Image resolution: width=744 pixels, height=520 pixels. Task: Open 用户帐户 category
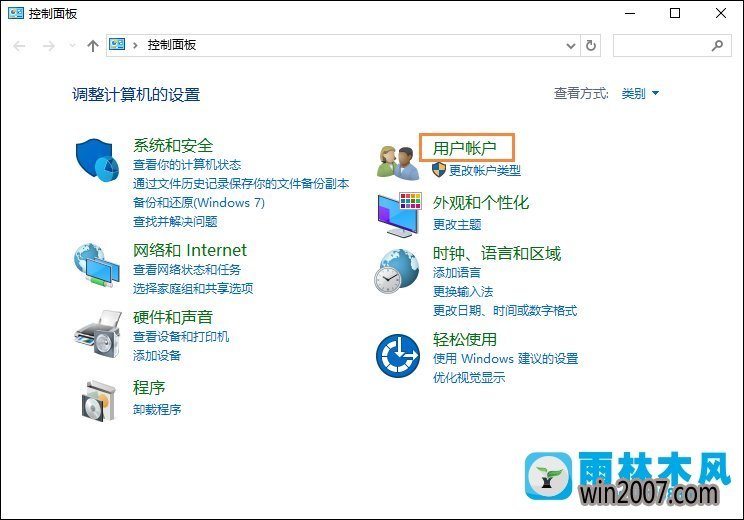465,148
